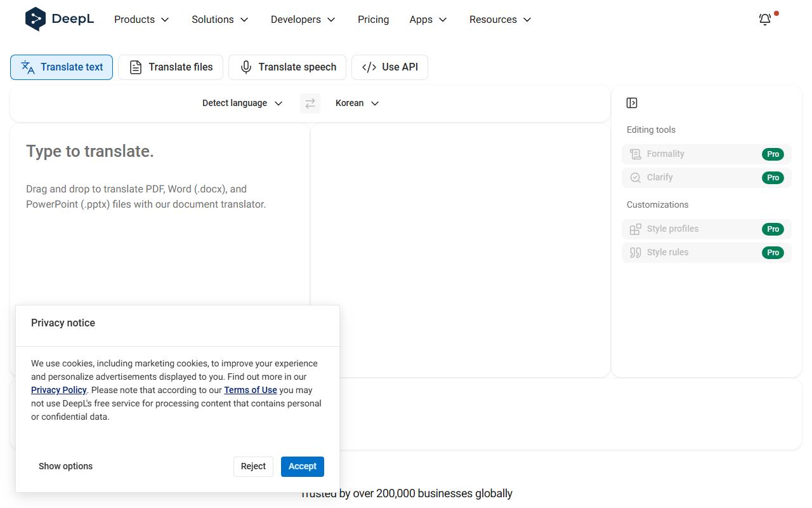The height and width of the screenshot is (508, 812).
Task: Open the Products menu
Action: tap(142, 20)
